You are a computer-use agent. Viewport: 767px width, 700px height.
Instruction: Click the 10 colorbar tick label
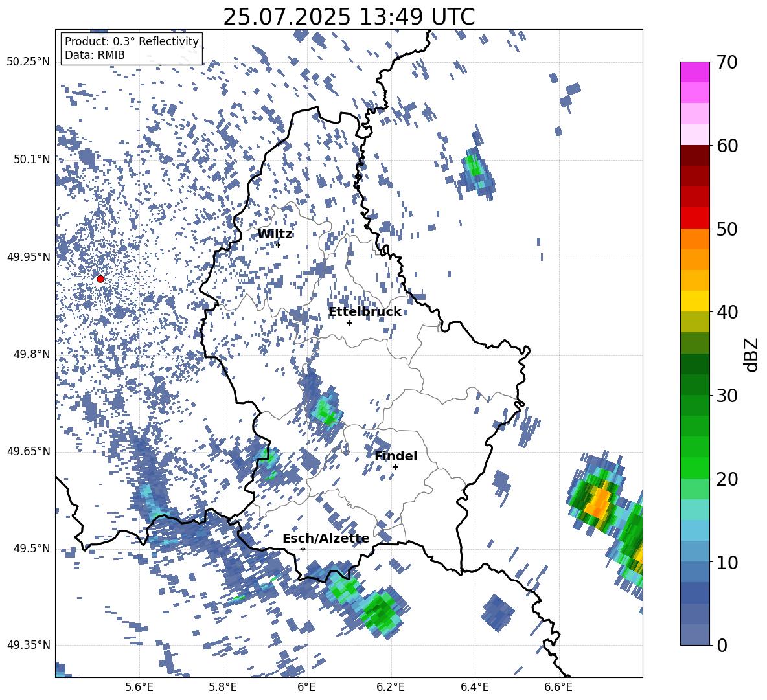pos(727,562)
